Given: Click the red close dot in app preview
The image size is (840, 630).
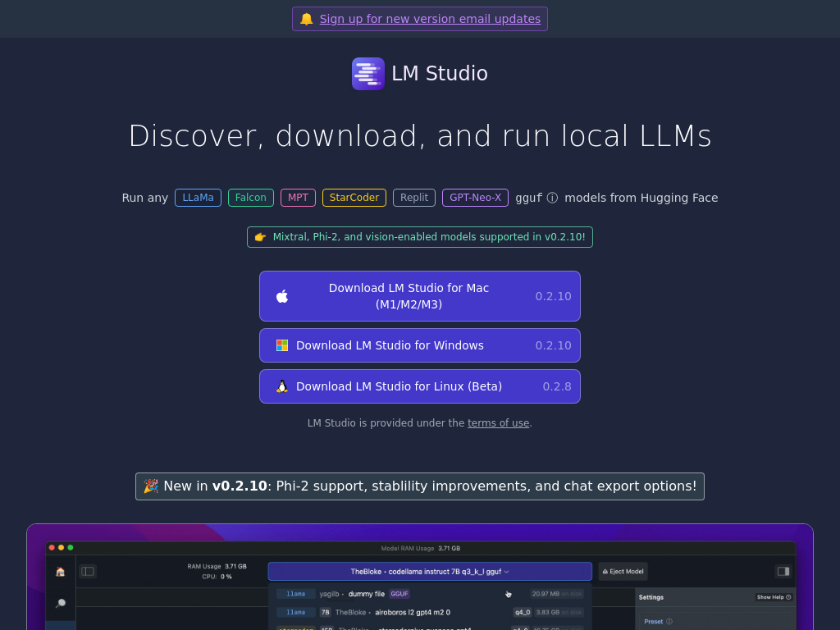Looking at the screenshot, I should (x=52, y=547).
